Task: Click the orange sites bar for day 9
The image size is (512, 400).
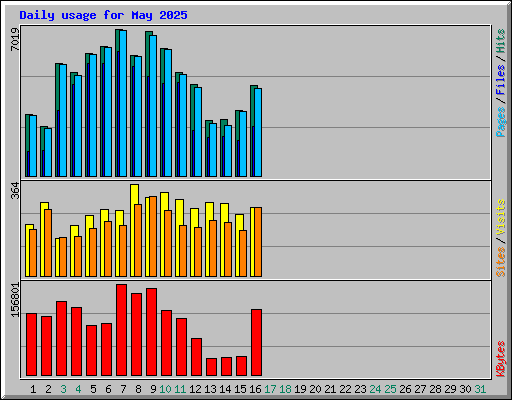Action: (x=153, y=237)
